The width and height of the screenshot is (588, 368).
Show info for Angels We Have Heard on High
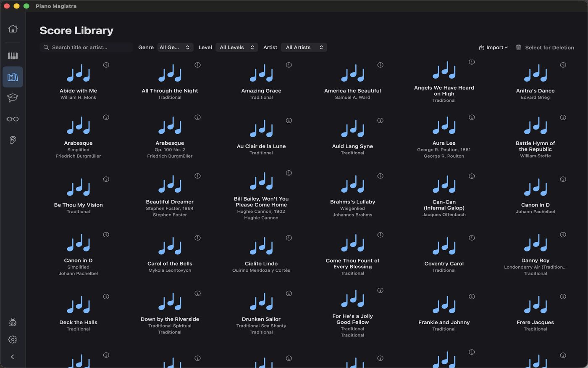coord(472,62)
